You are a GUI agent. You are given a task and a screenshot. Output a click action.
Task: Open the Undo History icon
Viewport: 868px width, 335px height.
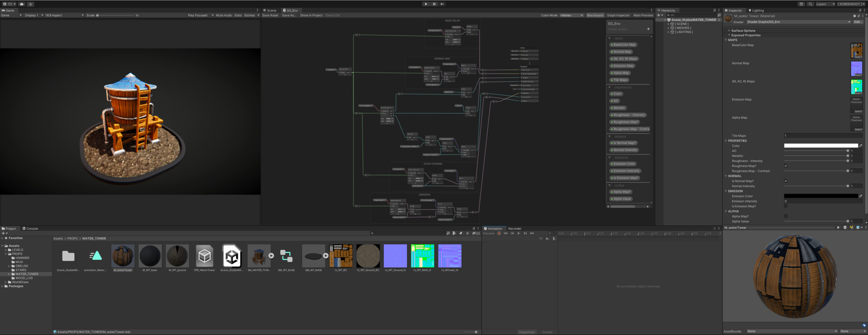pos(802,4)
